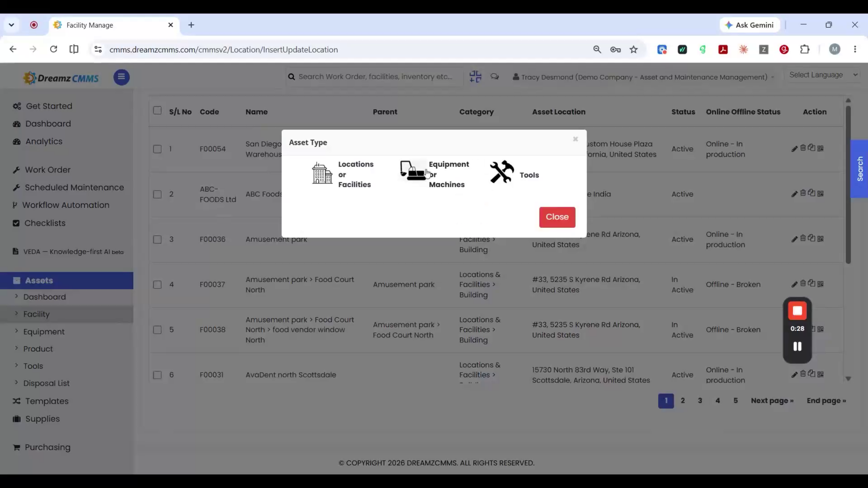Viewport: 868px width, 488px height.
Task: Edit F00036 Amusement park with the pencil icon
Action: 794,239
